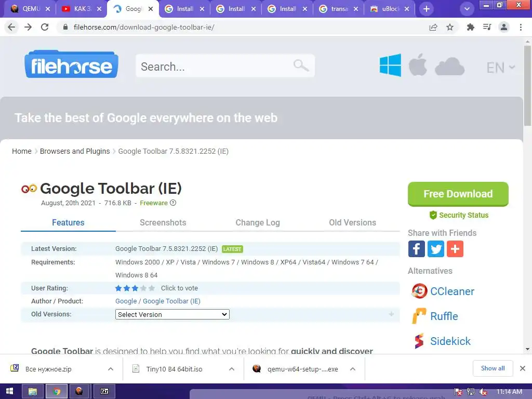Reload the page with refresh icon
The image size is (532, 399).
[45, 27]
